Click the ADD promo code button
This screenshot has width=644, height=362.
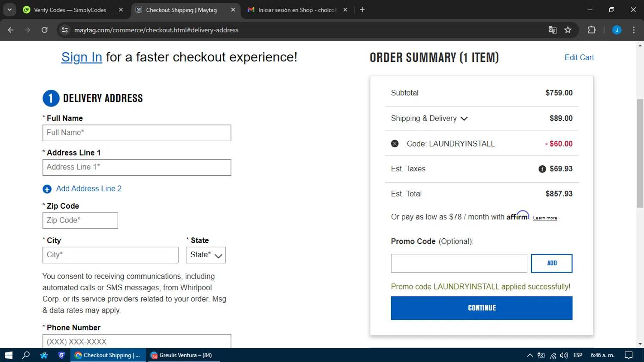pyautogui.click(x=552, y=263)
